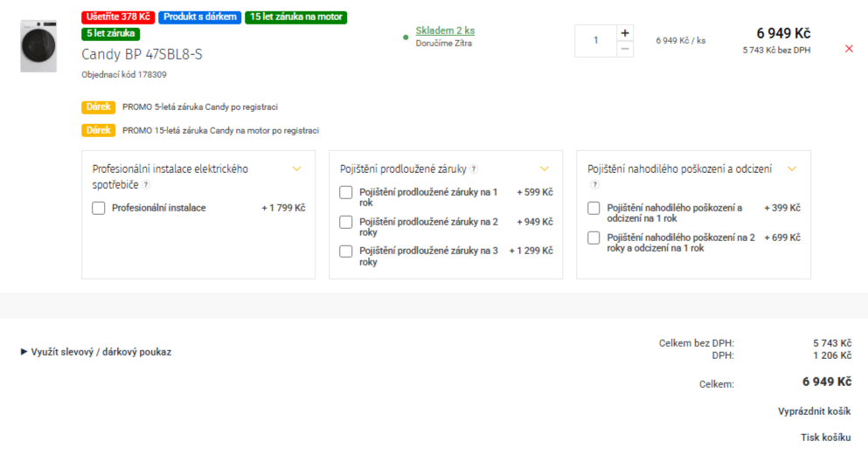
Task: Click the Produkt s dárkem badge
Action: pos(200,17)
